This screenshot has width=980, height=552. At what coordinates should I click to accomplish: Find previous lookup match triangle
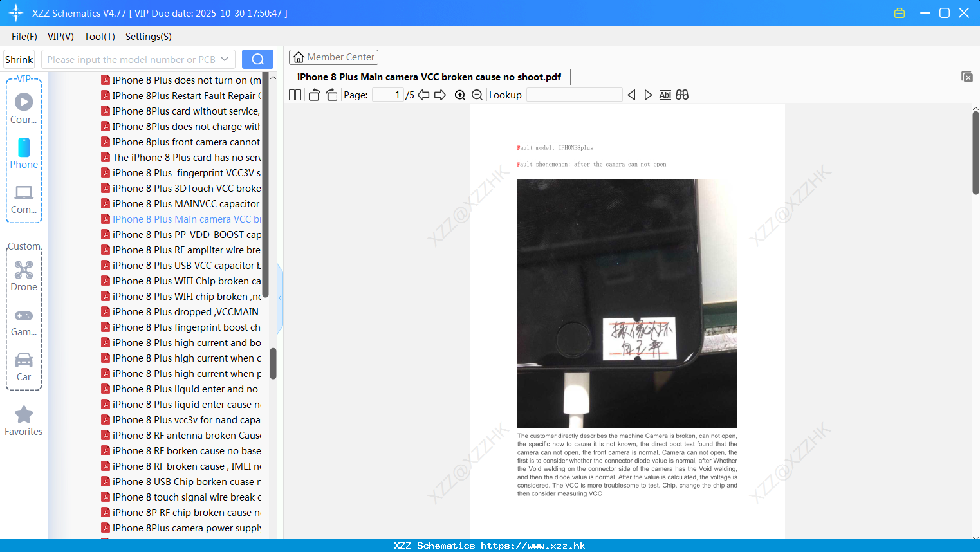(x=631, y=95)
